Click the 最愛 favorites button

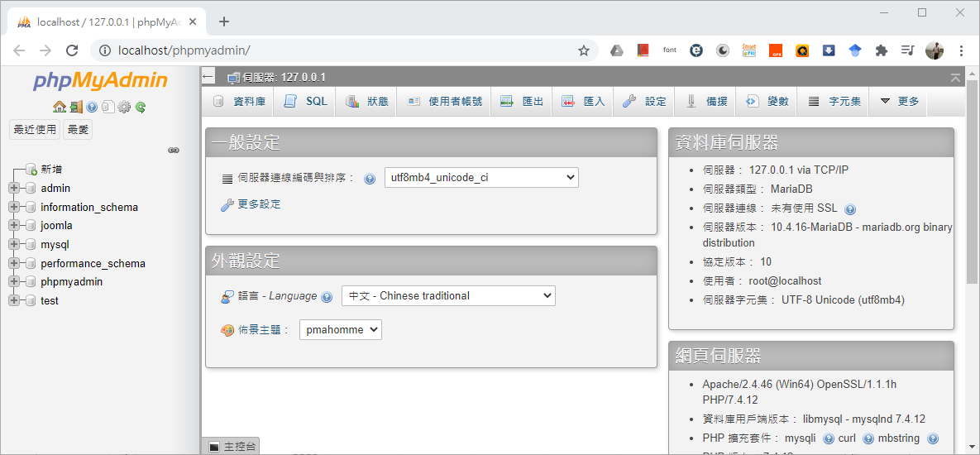point(78,130)
